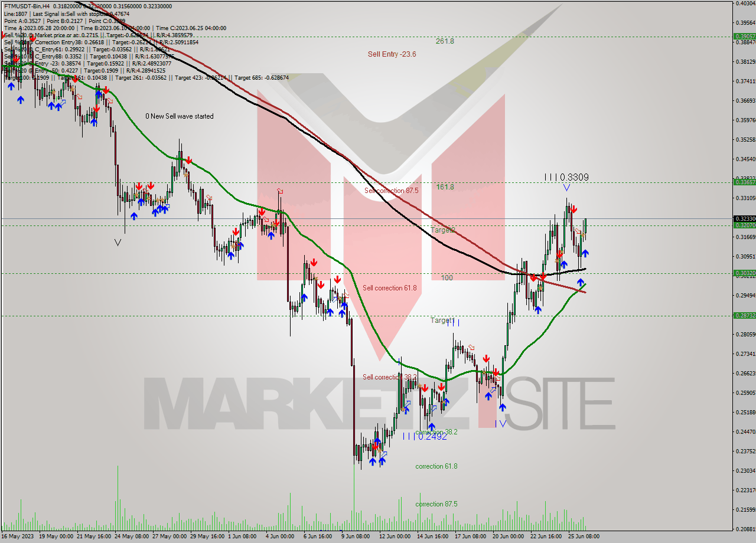756x543 pixels.
Task: Click the '27 May 00:00' time axis label
Action: click(x=170, y=537)
